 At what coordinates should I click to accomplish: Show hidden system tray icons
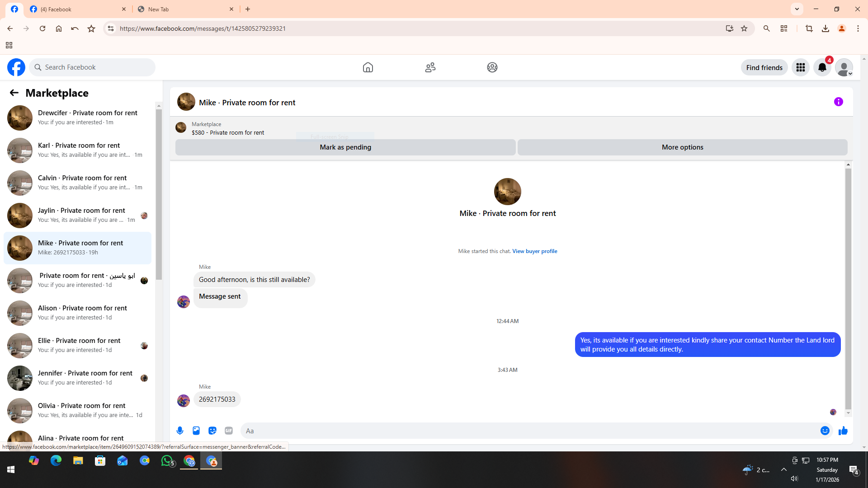point(783,469)
